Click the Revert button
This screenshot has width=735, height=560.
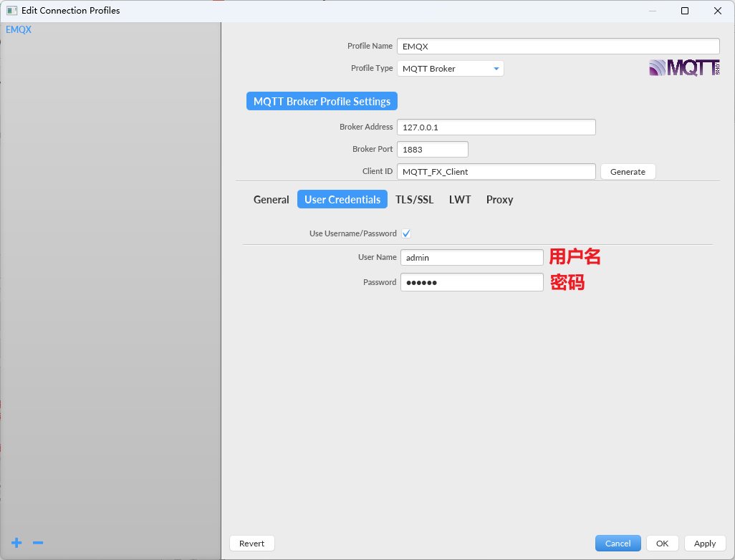click(251, 543)
